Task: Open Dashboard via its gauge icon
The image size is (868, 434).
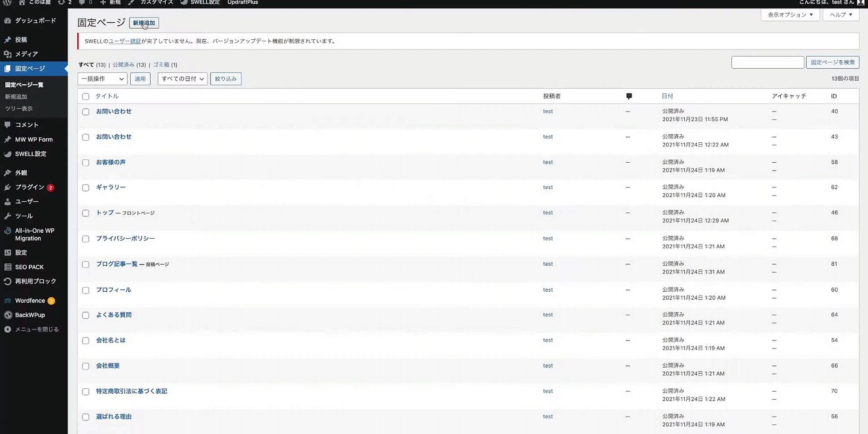Action: 7,20
